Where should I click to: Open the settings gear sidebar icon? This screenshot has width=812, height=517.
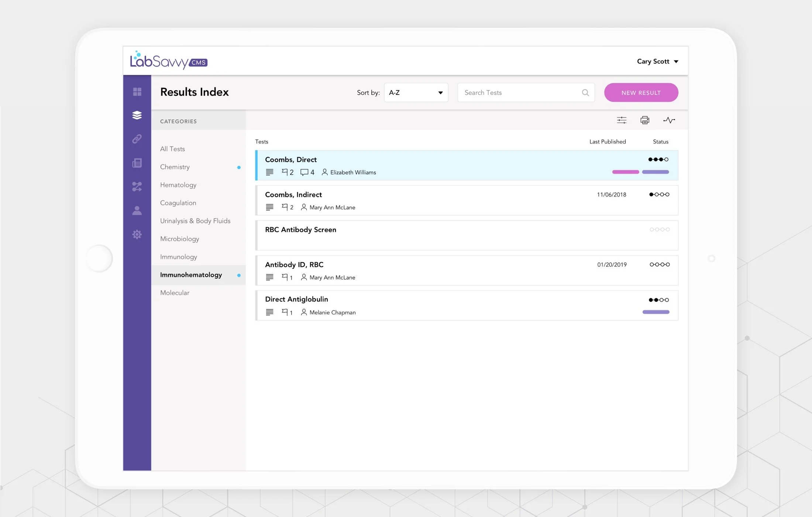(137, 234)
